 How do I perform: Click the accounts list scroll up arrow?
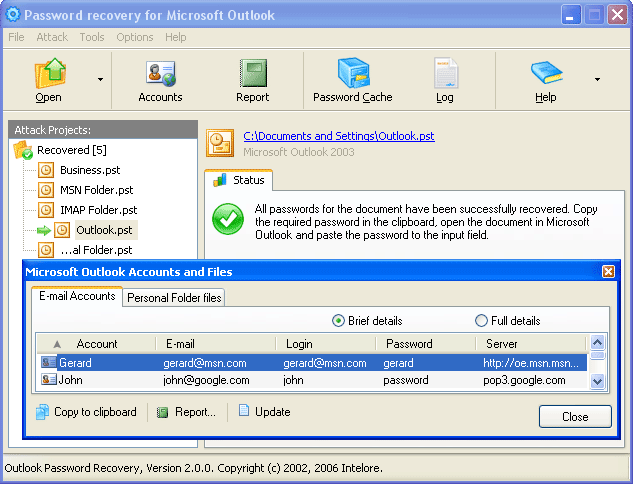[x=597, y=342]
